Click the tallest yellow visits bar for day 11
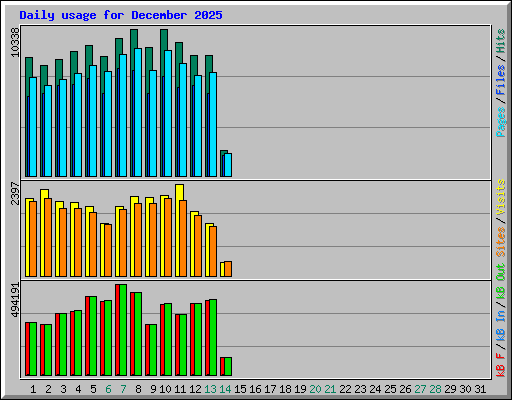Screen dimensions: 512x400 [179, 192]
